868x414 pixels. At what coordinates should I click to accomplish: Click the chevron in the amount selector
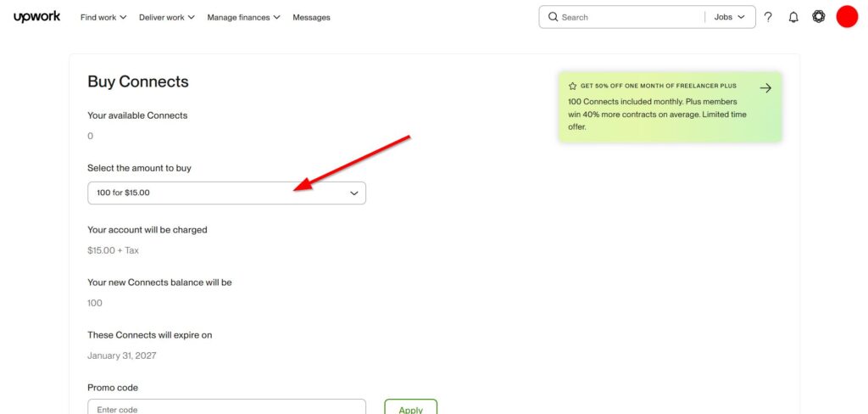(354, 193)
